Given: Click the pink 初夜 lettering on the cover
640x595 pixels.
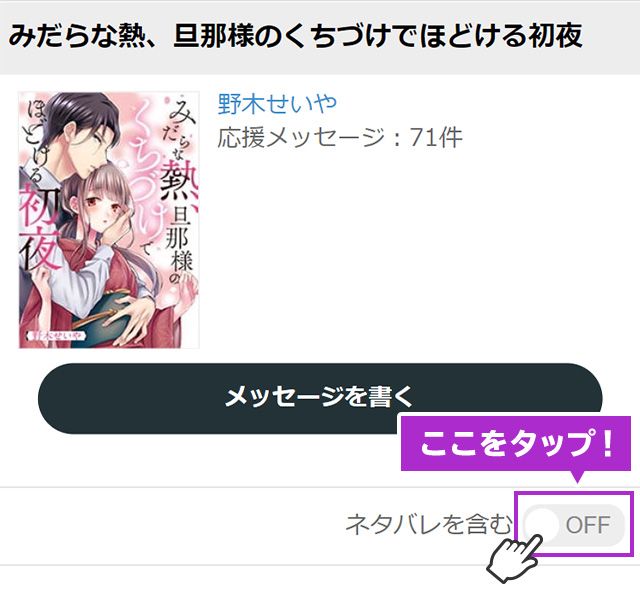Looking at the screenshot, I should pyautogui.click(x=40, y=227).
